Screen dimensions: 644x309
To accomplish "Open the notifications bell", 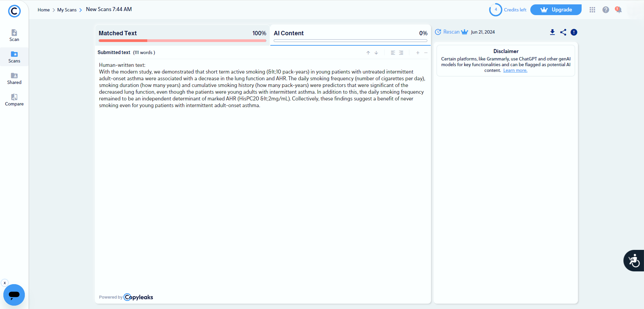I will tap(619, 10).
